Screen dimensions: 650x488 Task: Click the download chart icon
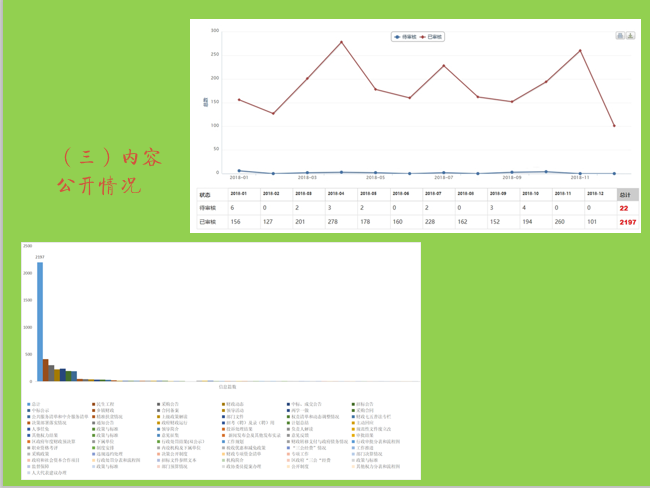[x=630, y=35]
